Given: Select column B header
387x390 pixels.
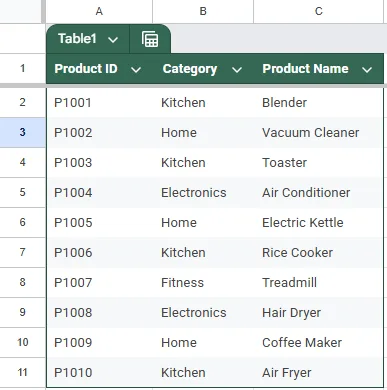Looking at the screenshot, I should 203,11.
